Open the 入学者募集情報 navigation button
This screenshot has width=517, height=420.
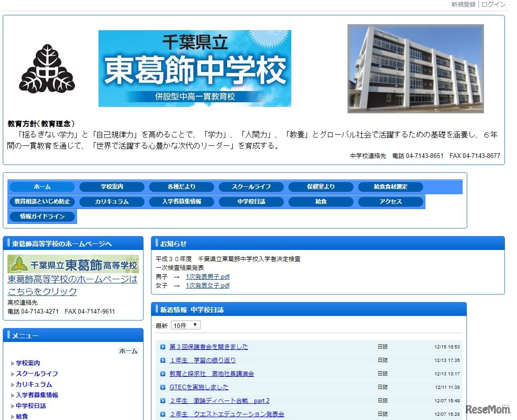[x=181, y=202]
